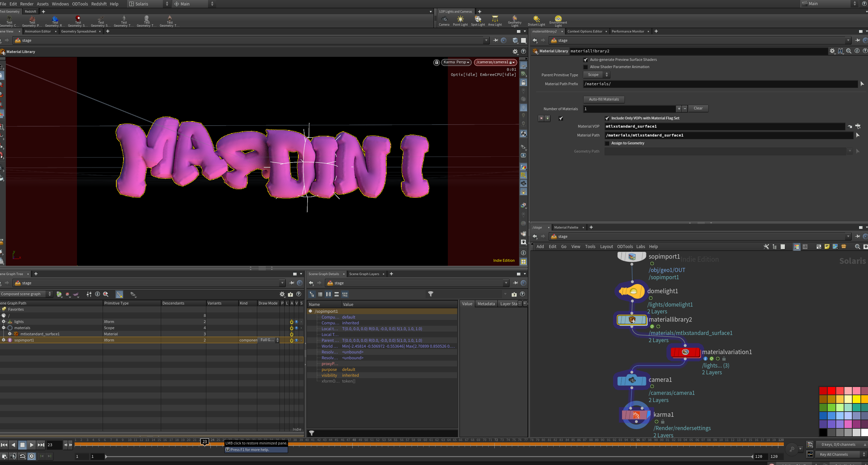
Task: Open the Metadata tab in Scene Graph Details
Action: tap(486, 304)
